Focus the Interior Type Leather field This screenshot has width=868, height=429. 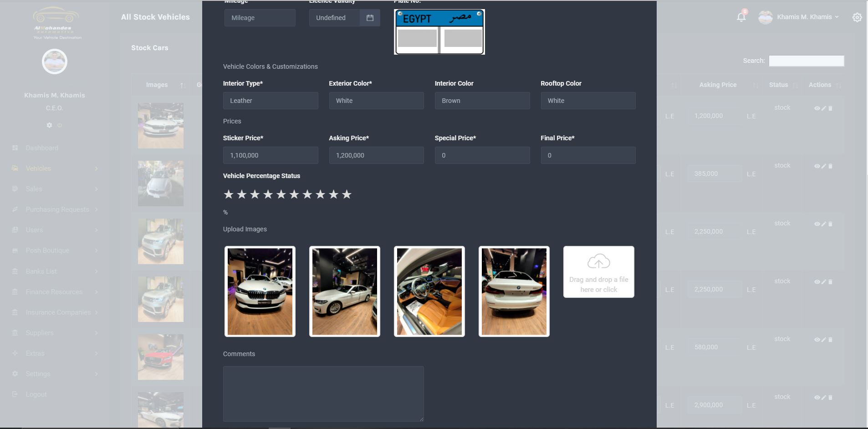coord(271,101)
